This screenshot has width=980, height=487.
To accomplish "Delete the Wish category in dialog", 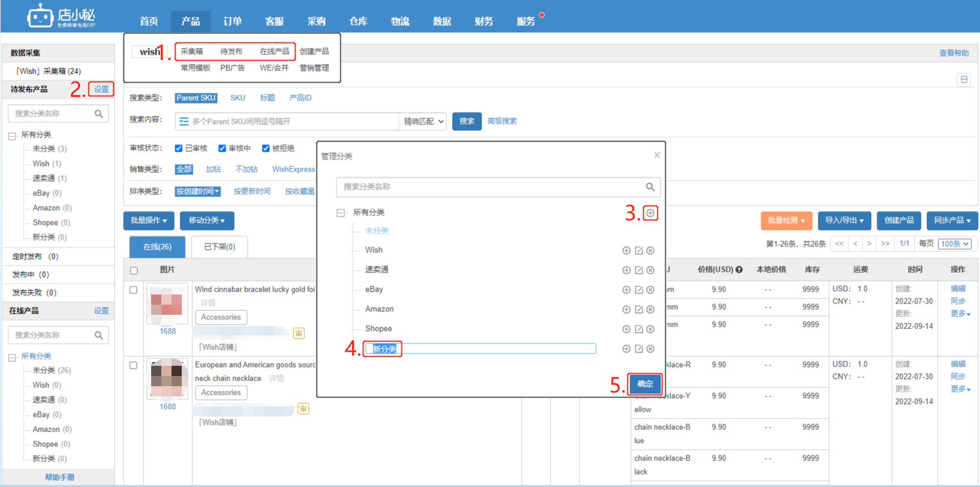I will click(651, 250).
